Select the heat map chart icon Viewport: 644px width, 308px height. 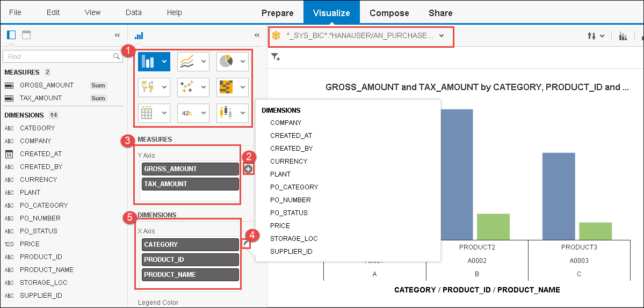[226, 86]
